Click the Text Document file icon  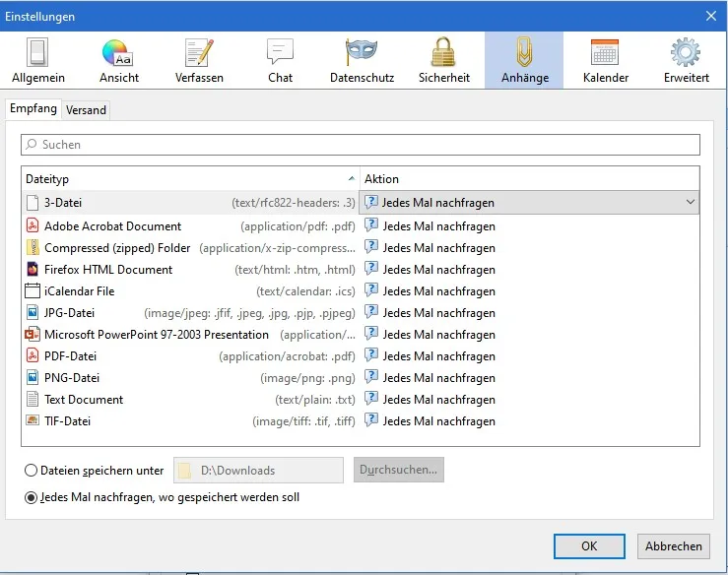(x=33, y=399)
